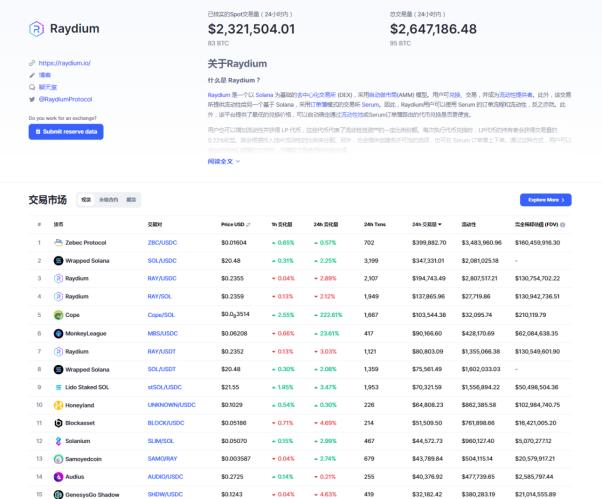Click Raydium coin icon in RAY/USDT row

pyautogui.click(x=58, y=351)
